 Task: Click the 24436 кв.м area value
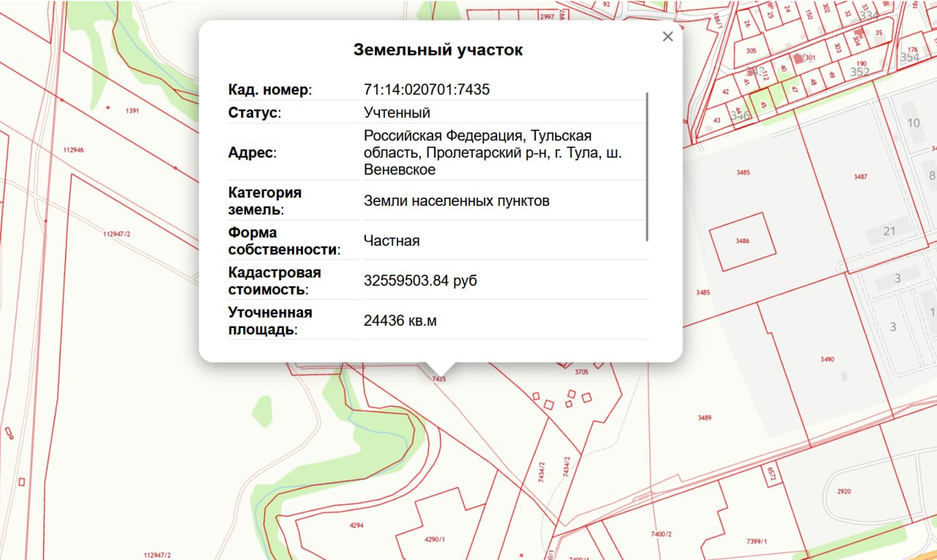point(400,321)
